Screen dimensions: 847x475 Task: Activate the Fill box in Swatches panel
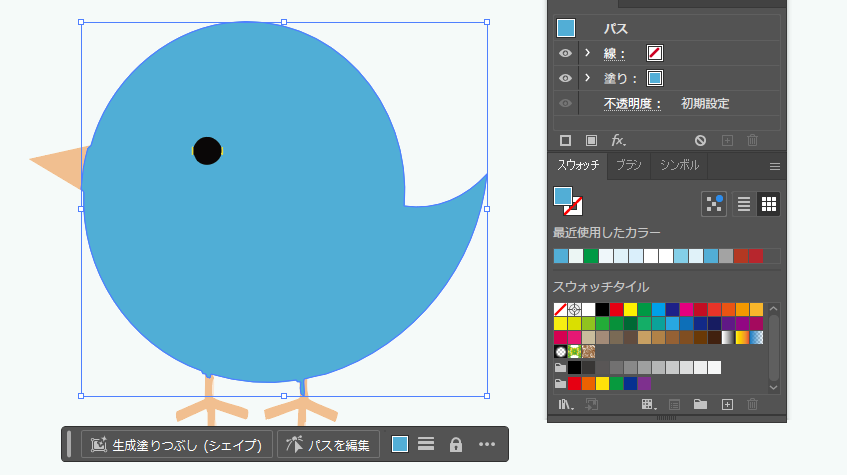[563, 196]
